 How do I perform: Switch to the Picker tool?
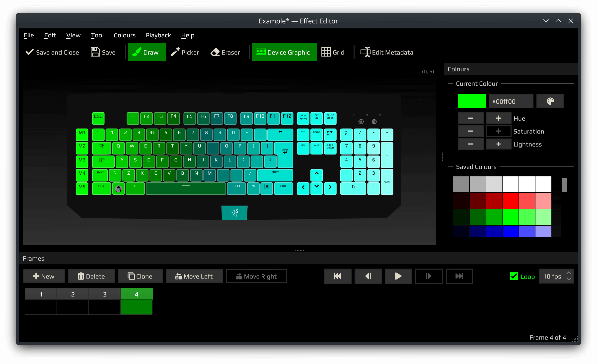(185, 52)
